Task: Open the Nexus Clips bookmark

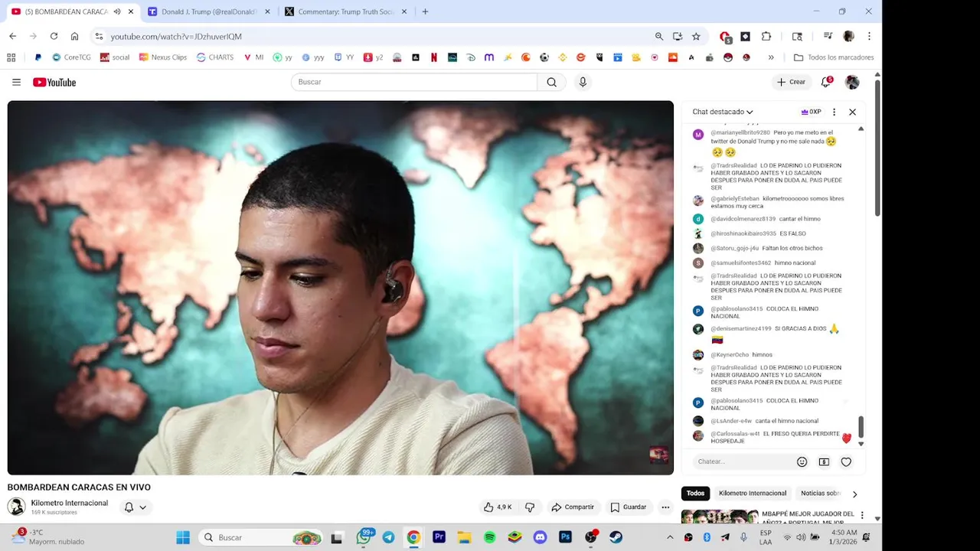Action: pos(162,57)
